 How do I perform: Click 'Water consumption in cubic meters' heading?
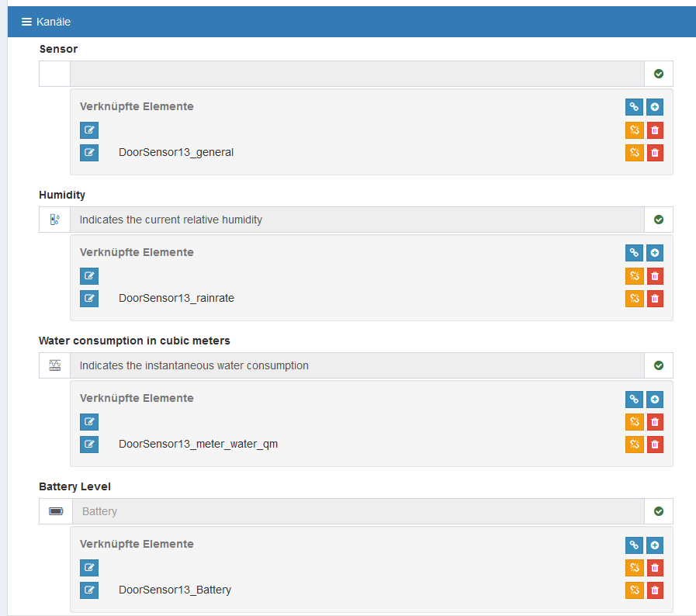134,341
